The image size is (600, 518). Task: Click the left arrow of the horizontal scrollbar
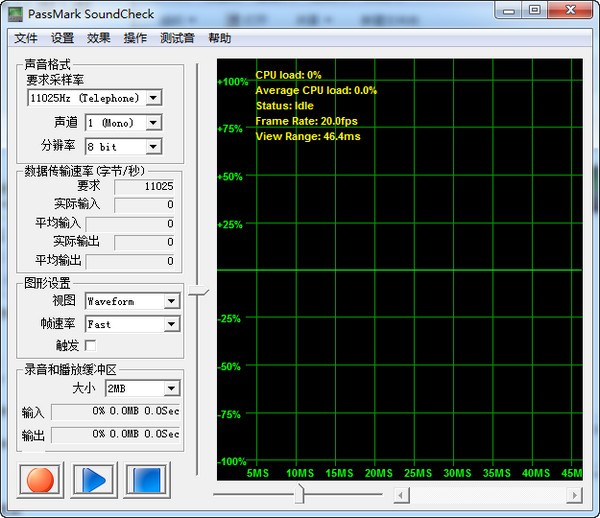coord(401,495)
